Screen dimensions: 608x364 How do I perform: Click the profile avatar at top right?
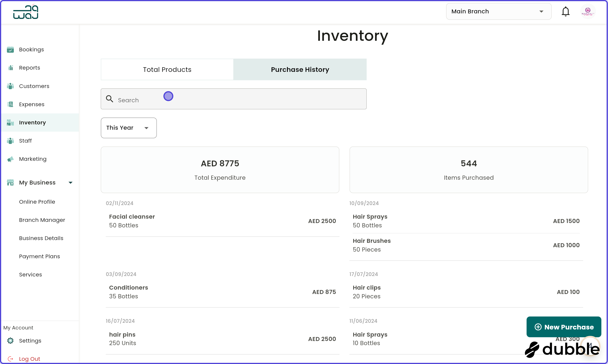588,11
